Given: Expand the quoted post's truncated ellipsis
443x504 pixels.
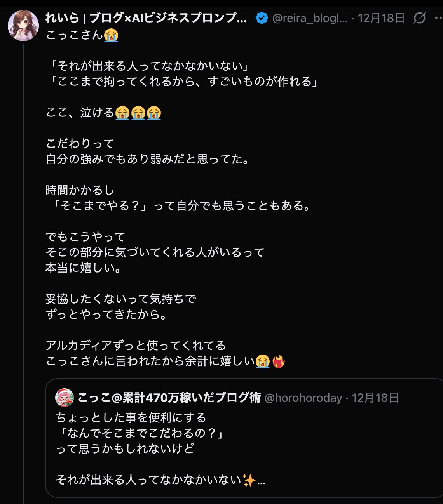Looking at the screenshot, I should click(x=261, y=481).
